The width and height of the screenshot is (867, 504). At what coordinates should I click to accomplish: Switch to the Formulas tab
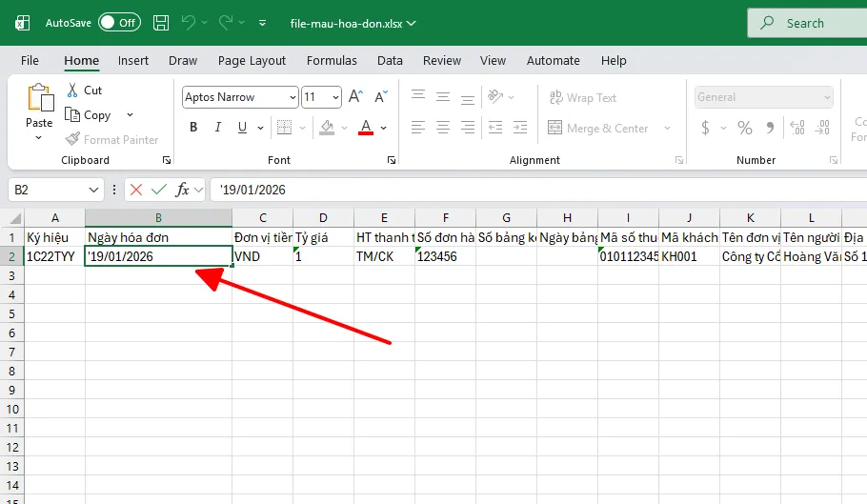click(332, 60)
